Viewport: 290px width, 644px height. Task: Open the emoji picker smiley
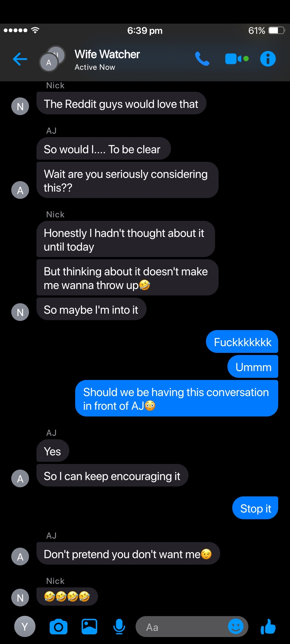click(236, 627)
